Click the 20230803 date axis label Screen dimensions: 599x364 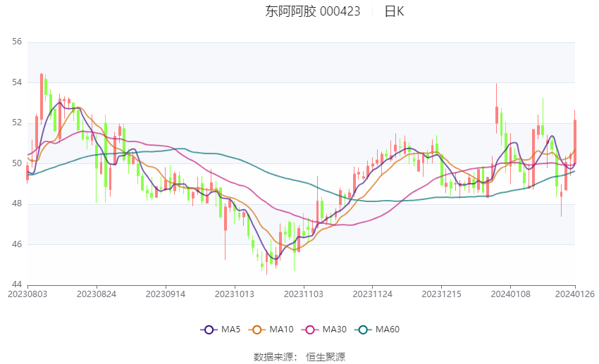point(27,294)
